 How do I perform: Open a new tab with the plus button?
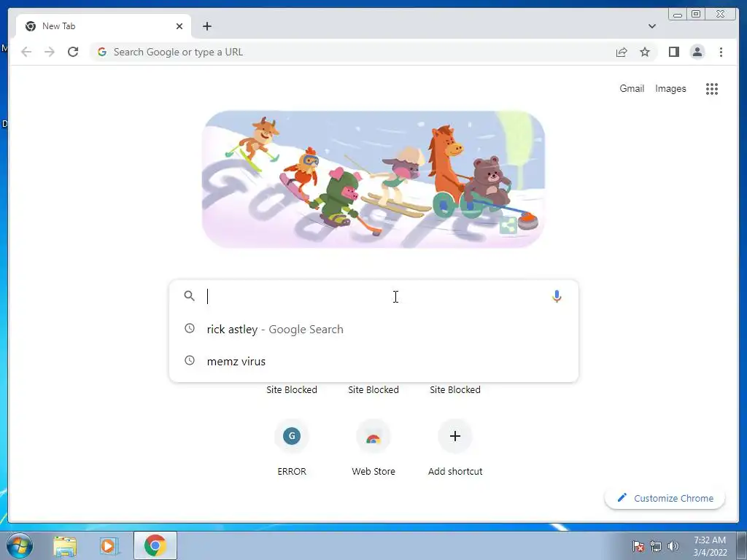pyautogui.click(x=206, y=26)
